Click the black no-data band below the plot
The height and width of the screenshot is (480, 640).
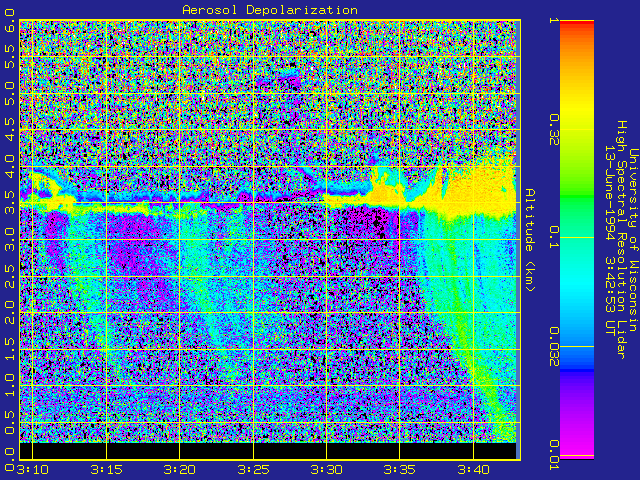pyautogui.click(x=268, y=451)
